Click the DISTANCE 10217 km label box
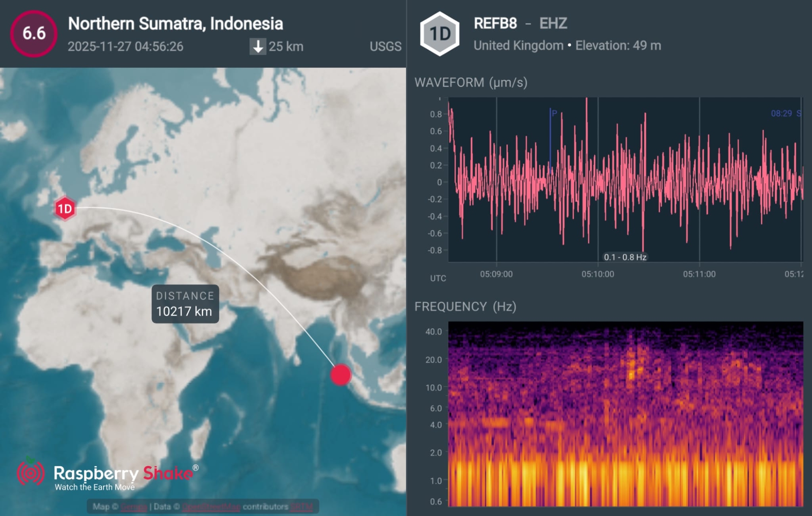The image size is (812, 516). point(185,304)
